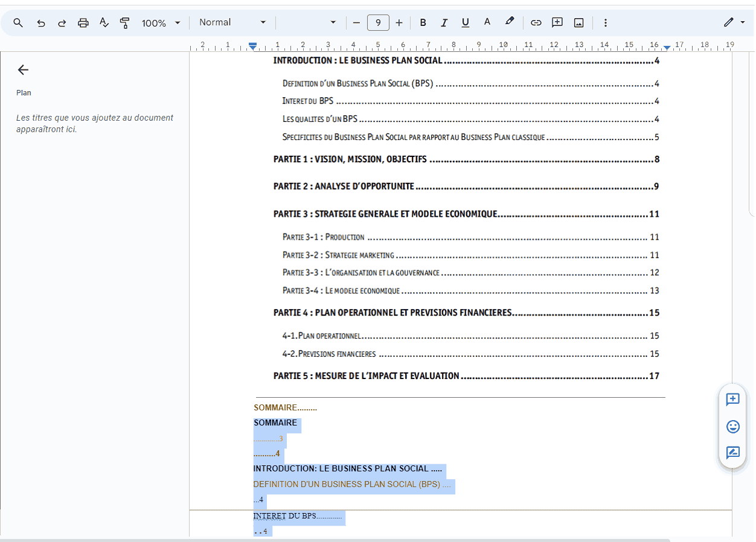
Task: Toggle bold formatting
Action: pyautogui.click(x=423, y=23)
